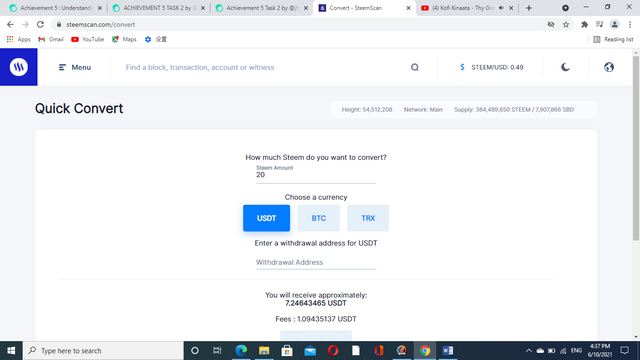
Task: Mute the Kofi Kinaata tab audio icon
Action: (501, 8)
